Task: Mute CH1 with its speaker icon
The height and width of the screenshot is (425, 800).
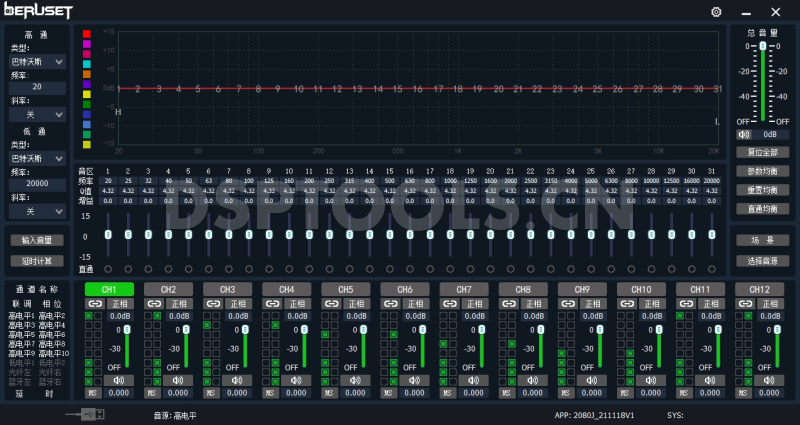Action: pos(121,380)
